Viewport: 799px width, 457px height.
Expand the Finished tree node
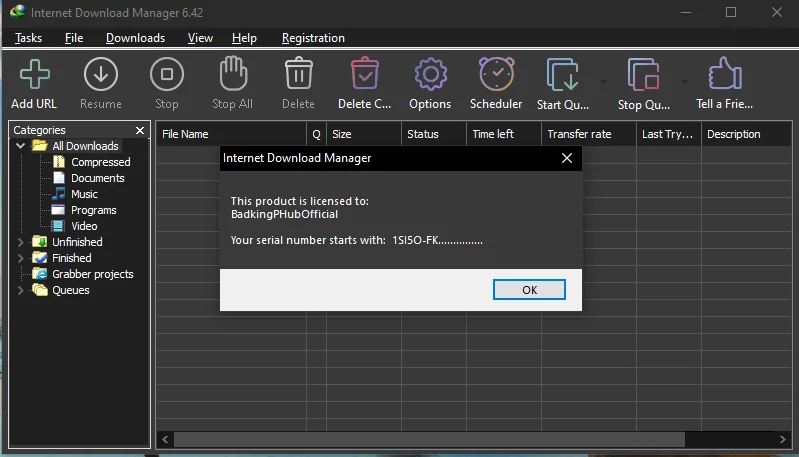(20, 258)
